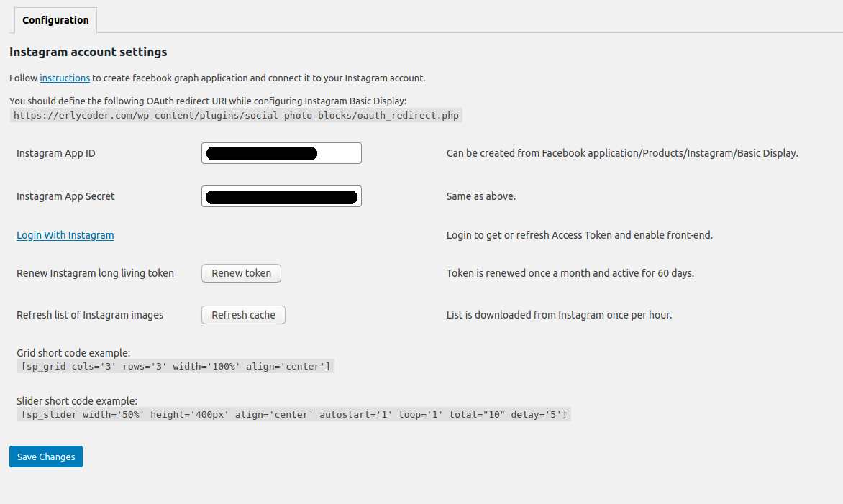Viewport: 843px width, 504px height.
Task: Open the Configuration tab
Action: [x=55, y=20]
